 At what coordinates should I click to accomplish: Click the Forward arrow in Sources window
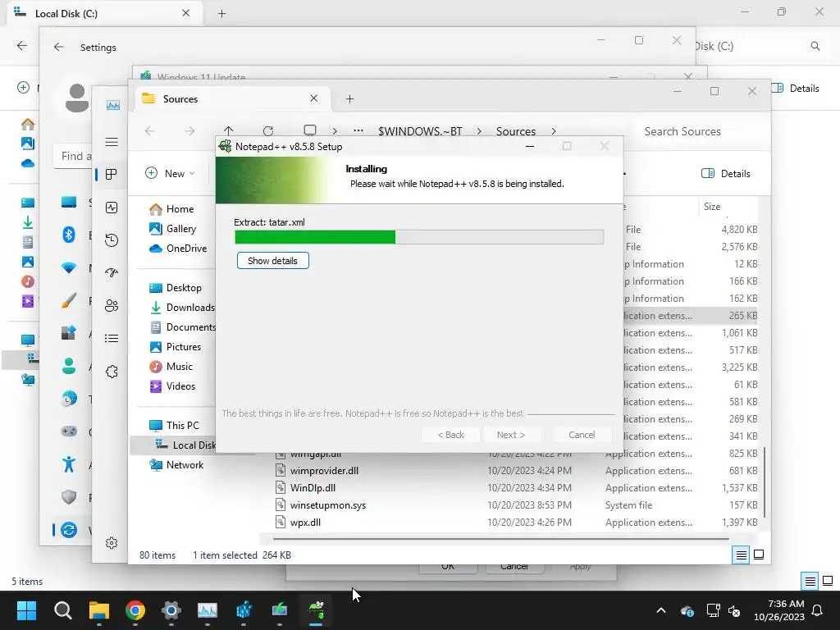(189, 131)
